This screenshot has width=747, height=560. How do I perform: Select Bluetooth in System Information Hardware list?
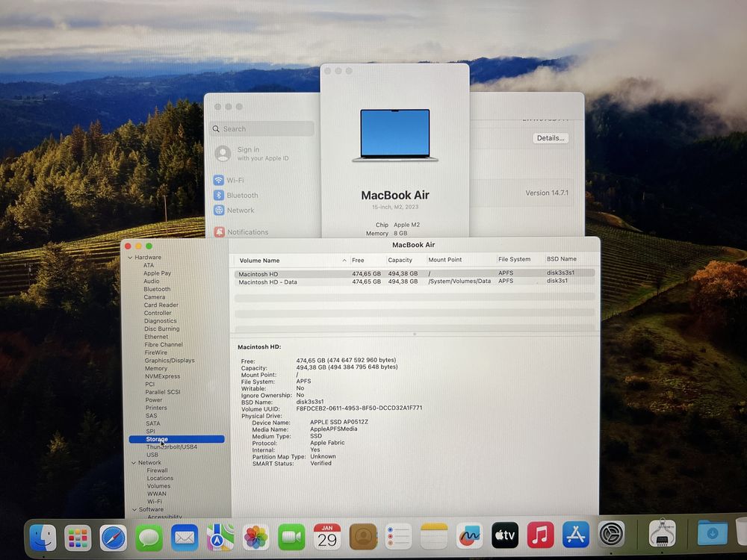tap(157, 289)
